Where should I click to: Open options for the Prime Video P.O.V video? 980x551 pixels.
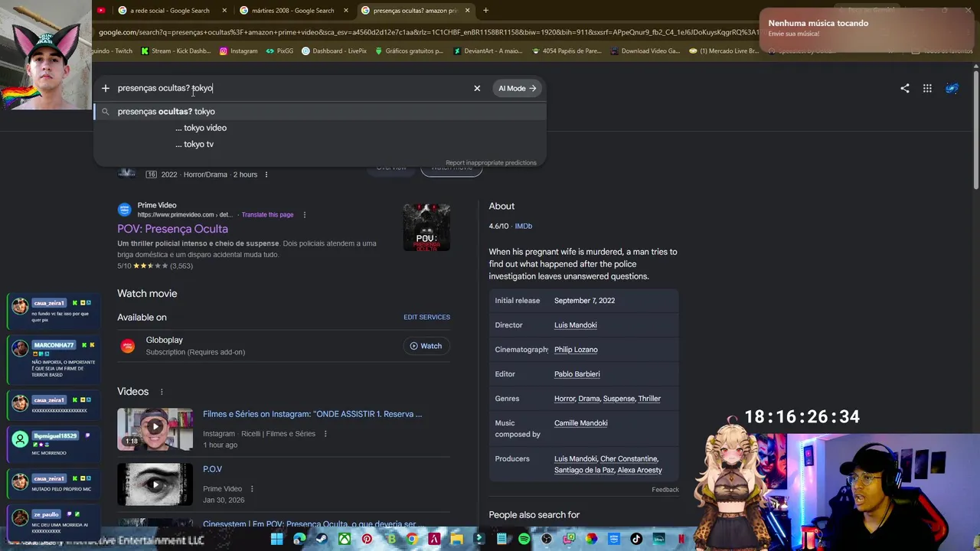click(252, 489)
